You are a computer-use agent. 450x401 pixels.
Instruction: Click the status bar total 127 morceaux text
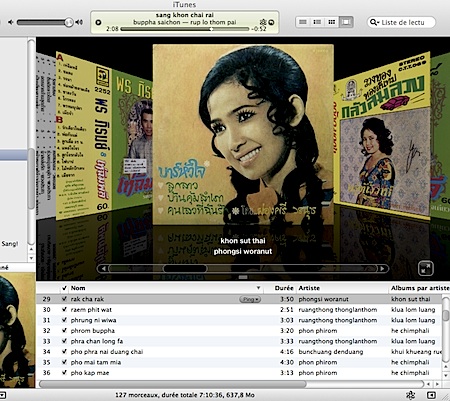coord(185,395)
